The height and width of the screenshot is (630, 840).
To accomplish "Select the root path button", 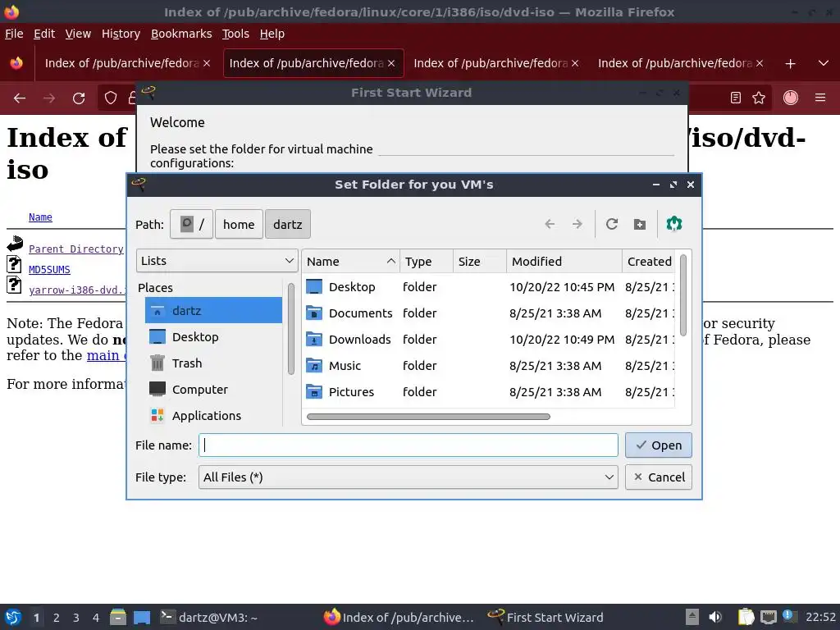I will [192, 224].
